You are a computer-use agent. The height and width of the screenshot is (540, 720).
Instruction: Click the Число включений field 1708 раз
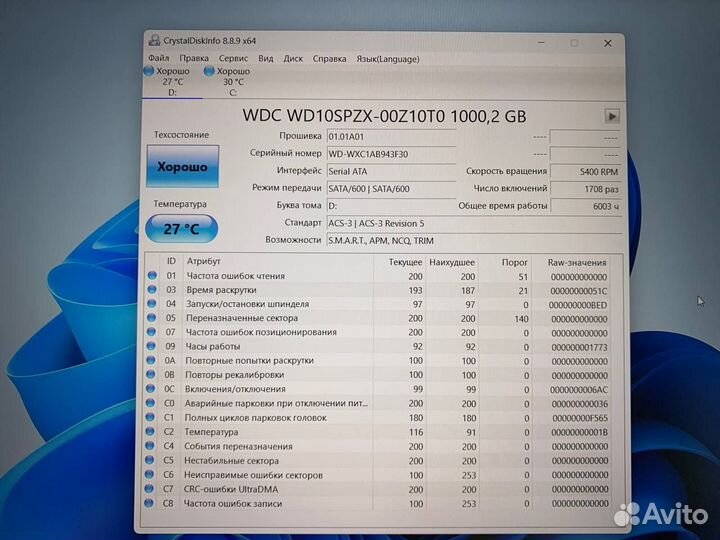coord(585,189)
